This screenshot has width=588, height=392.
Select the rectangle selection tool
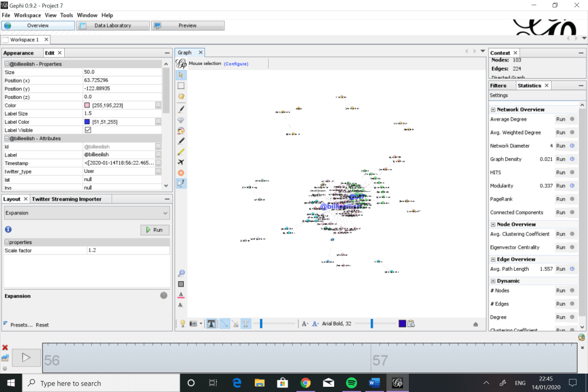click(181, 86)
